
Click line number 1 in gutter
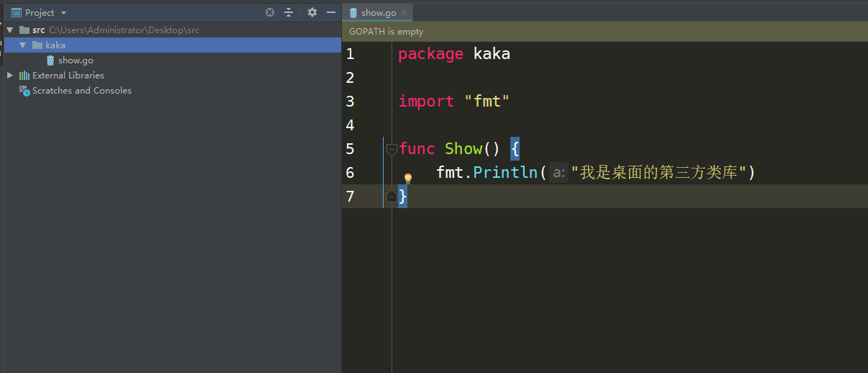[350, 54]
